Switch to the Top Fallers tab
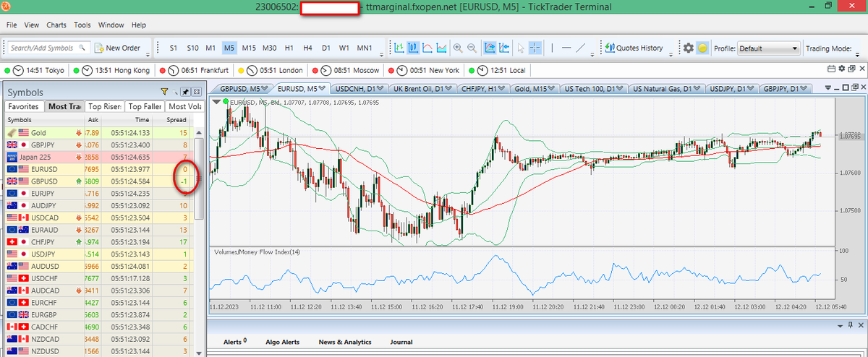Viewport: 868px width, 357px height. coord(145,106)
